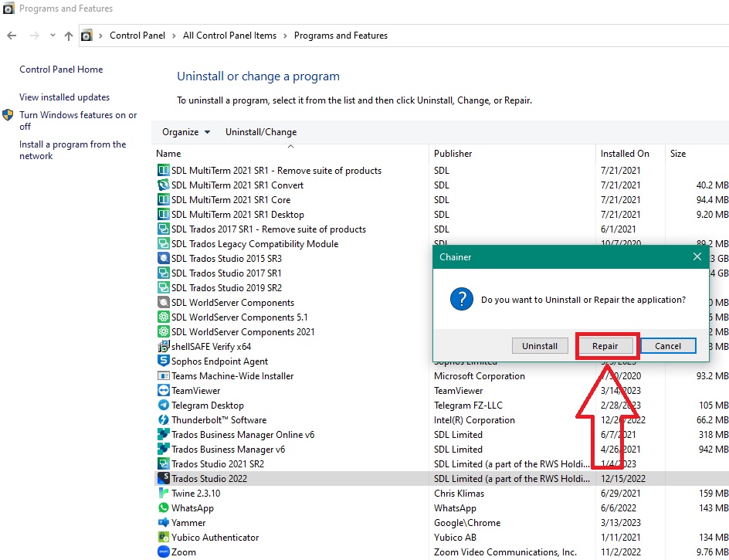Click publisher 'Yubico AB' cell
Screen dimensions: 729x560
click(x=455, y=538)
